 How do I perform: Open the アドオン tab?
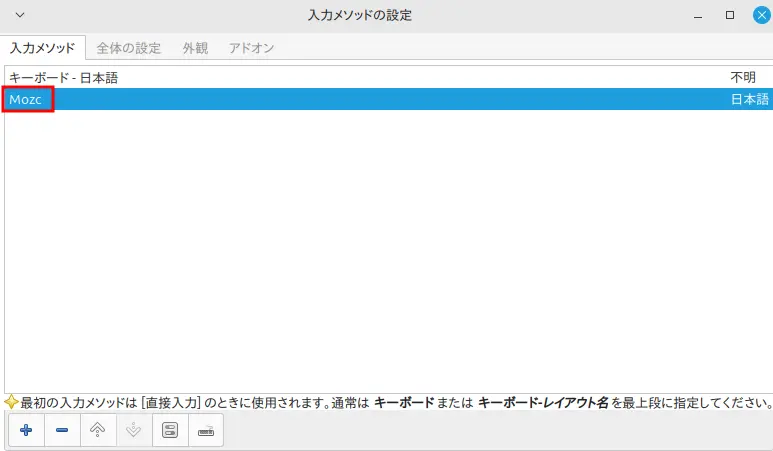click(251, 48)
